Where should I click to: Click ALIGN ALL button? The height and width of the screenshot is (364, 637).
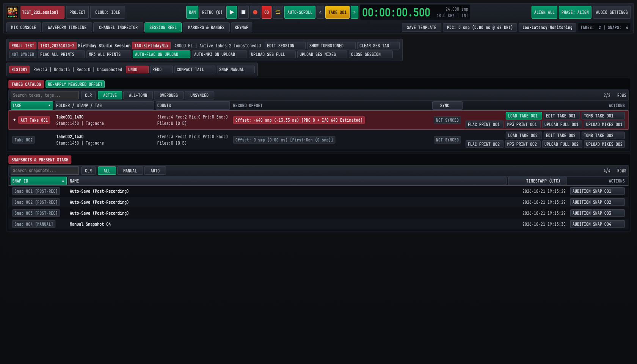(x=544, y=12)
